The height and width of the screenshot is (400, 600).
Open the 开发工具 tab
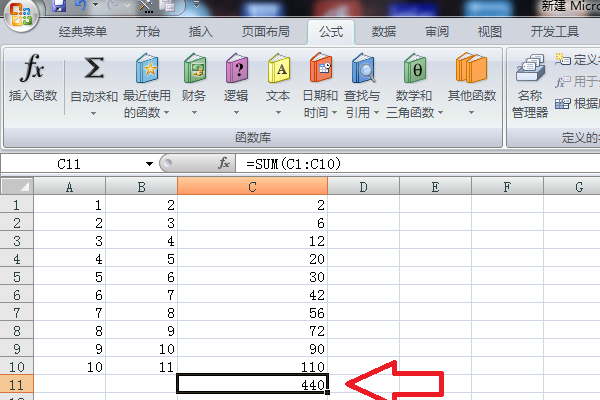pos(554,32)
